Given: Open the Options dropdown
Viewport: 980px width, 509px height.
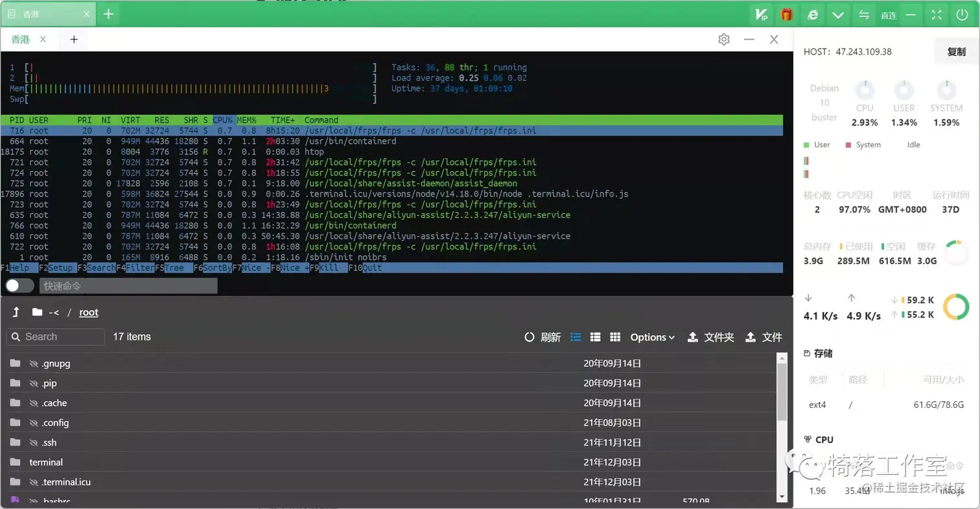Looking at the screenshot, I should pos(653,337).
